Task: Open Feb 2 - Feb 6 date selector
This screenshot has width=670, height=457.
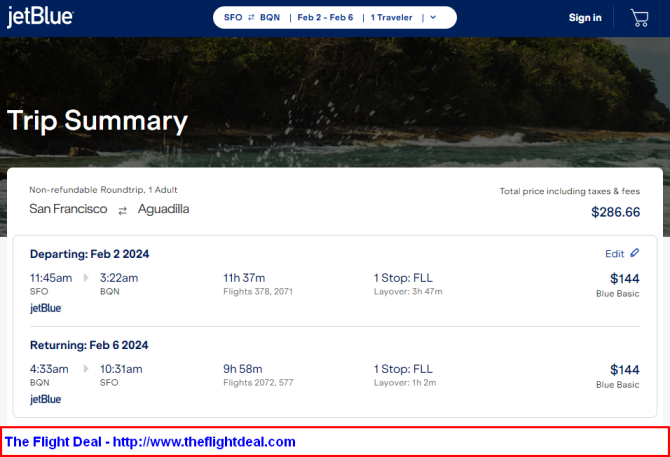Action: point(325,18)
